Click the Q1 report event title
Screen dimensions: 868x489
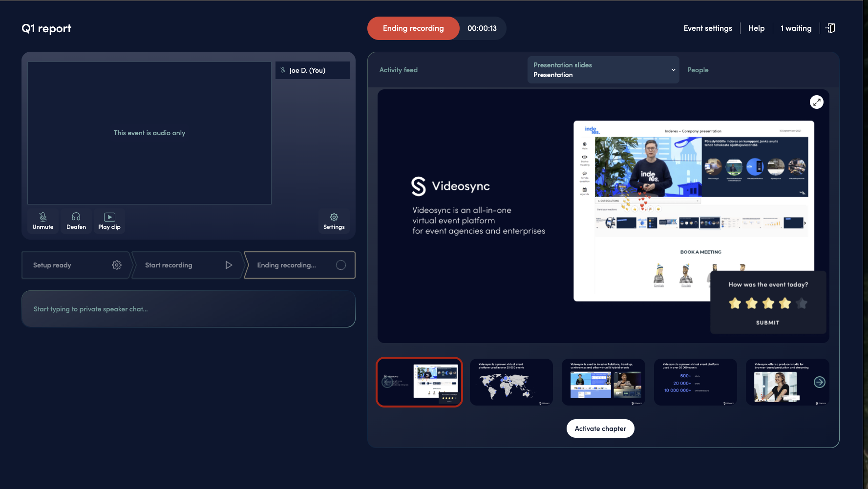46,28
